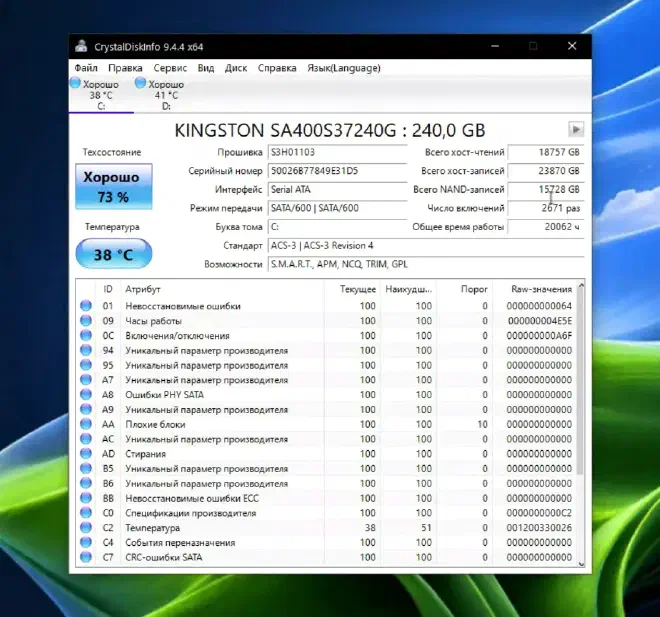660x617 pixels.
Task: Click the status dot for Ошибки PHY SATA
Action: [86, 394]
